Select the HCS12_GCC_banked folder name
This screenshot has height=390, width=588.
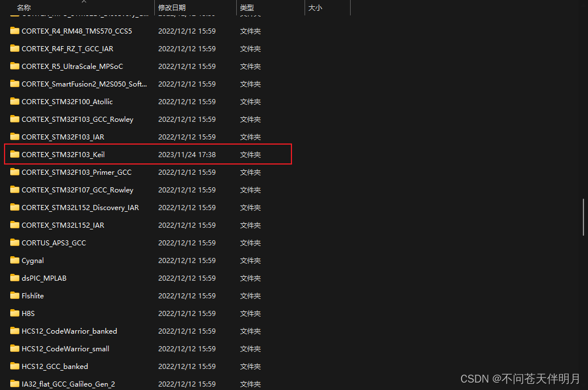(55, 366)
